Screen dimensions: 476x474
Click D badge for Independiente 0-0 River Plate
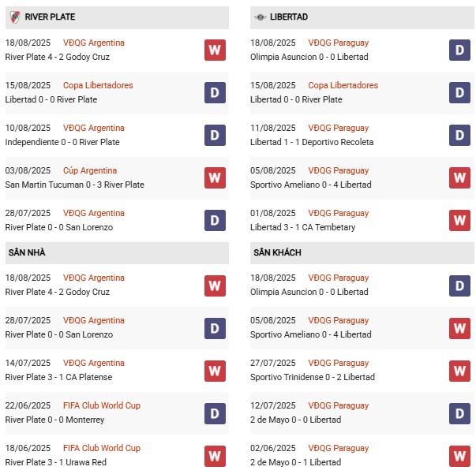tap(215, 136)
